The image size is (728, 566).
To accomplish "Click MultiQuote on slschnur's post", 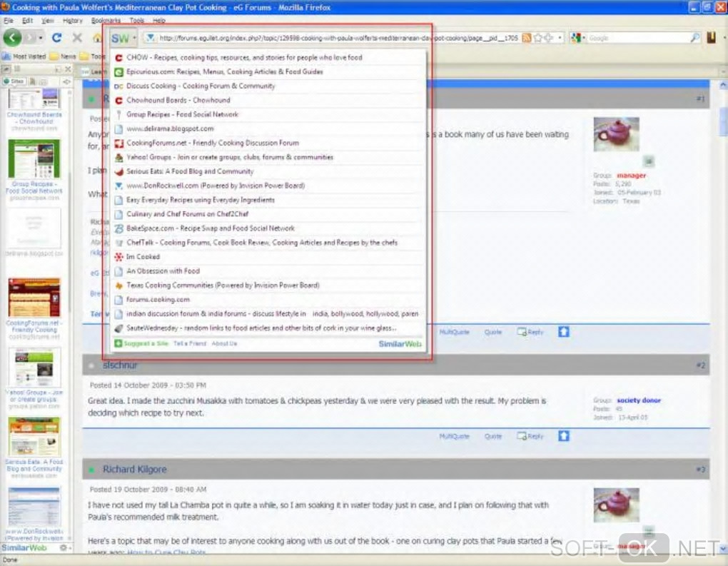I will 454,437.
